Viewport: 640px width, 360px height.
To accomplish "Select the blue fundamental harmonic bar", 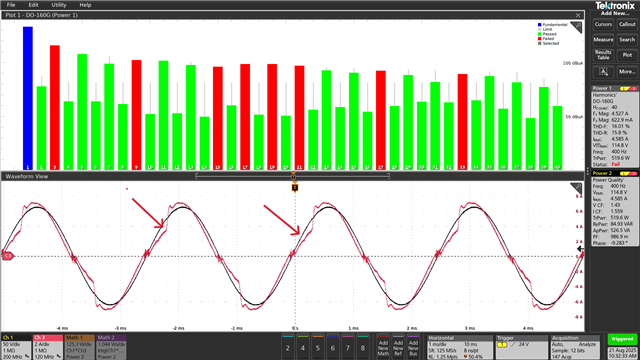I will [x=28, y=98].
